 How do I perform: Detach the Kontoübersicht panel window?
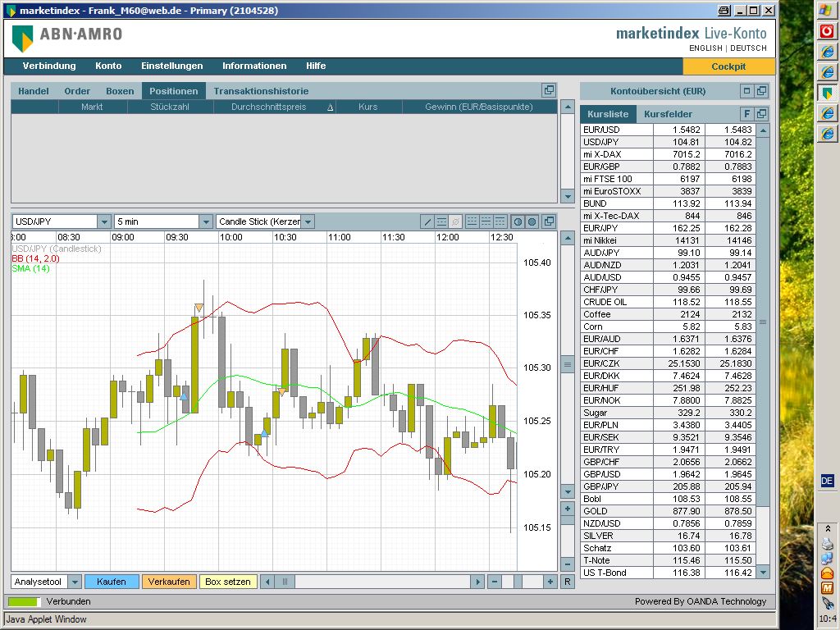click(761, 91)
